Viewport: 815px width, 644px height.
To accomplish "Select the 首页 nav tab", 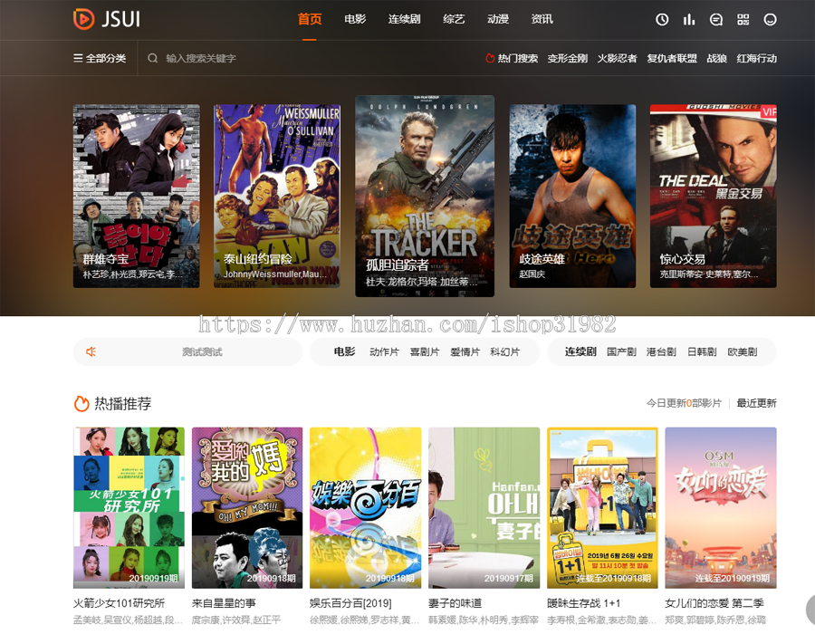I will click(310, 19).
